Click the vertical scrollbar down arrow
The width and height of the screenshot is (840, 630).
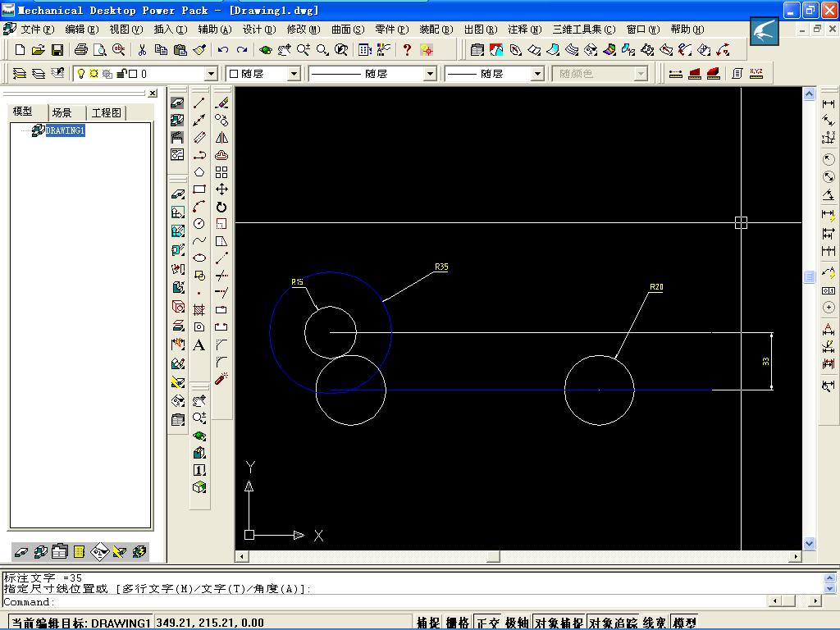(x=809, y=543)
